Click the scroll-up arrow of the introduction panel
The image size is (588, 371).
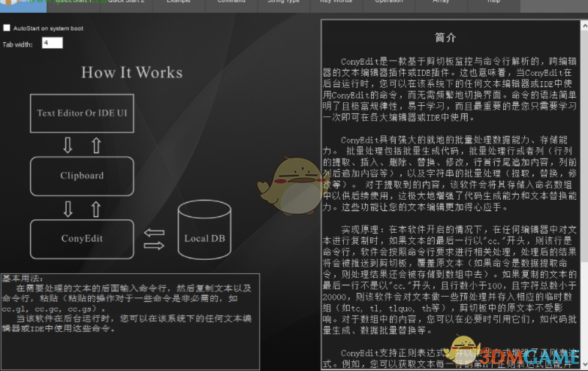(584, 25)
